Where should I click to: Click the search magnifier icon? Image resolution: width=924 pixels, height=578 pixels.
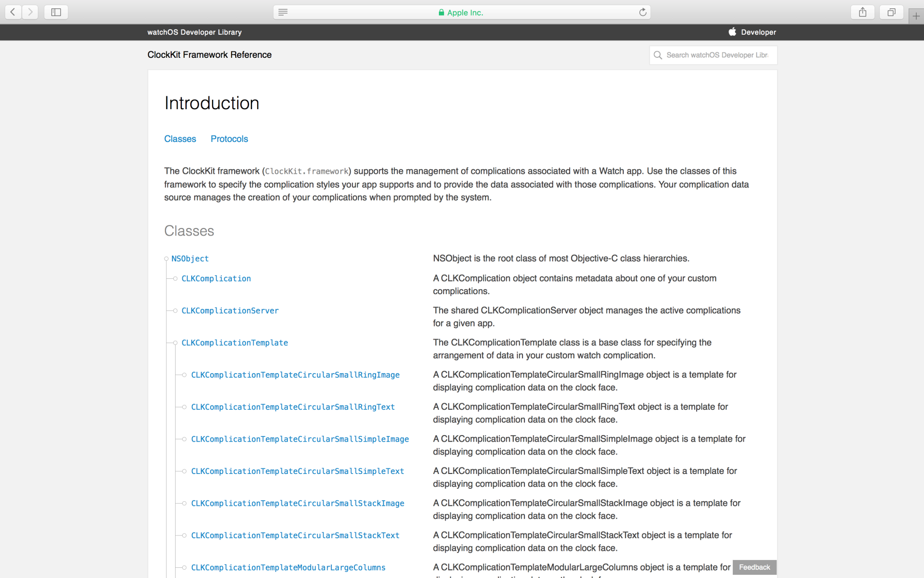click(658, 55)
